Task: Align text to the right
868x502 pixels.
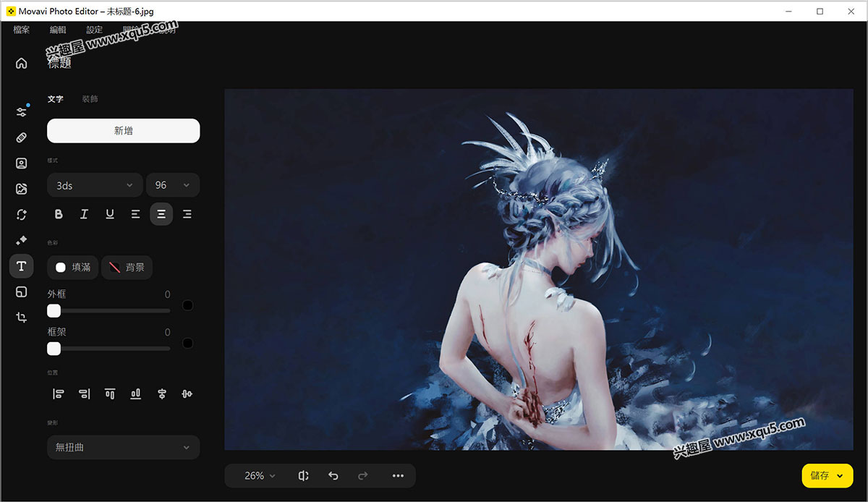Action: coord(187,214)
